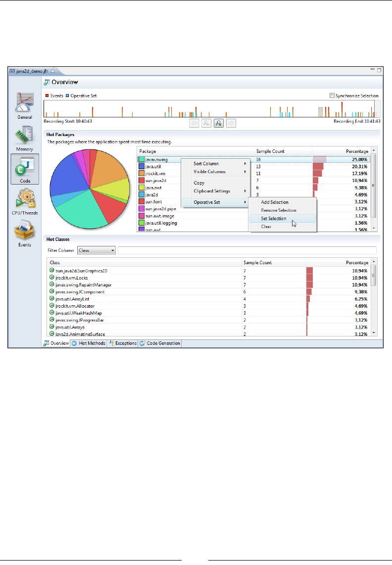Click the Hot Packages table scrollbar
This screenshot has height=565, width=392.
tap(374, 189)
